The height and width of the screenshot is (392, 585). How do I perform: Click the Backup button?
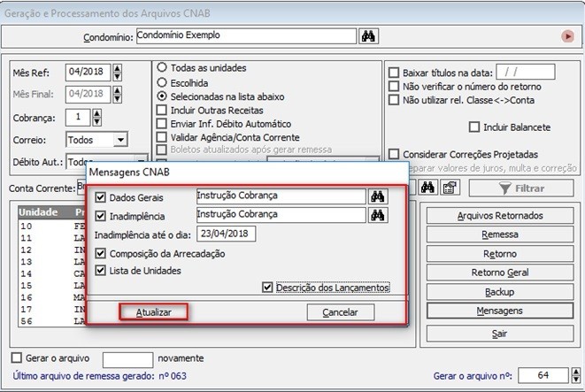point(500,292)
